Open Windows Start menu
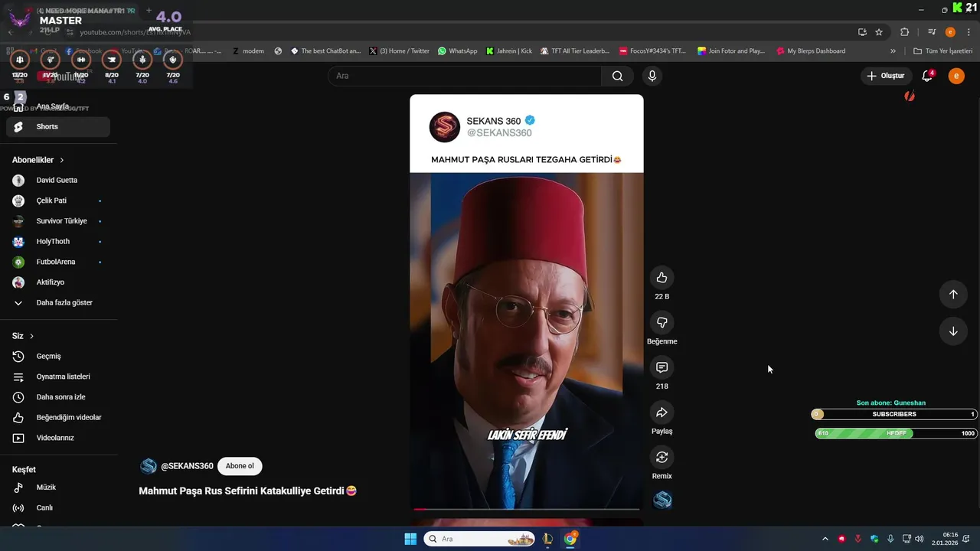 pyautogui.click(x=410, y=539)
